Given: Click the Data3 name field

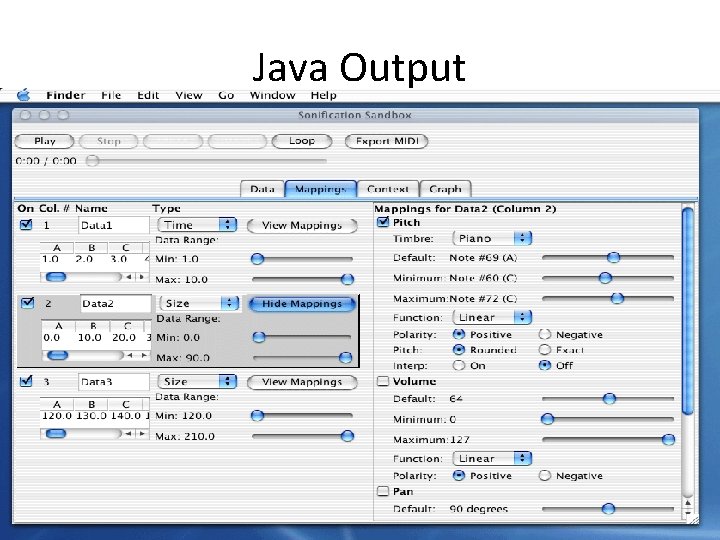Looking at the screenshot, I should 114,382.
